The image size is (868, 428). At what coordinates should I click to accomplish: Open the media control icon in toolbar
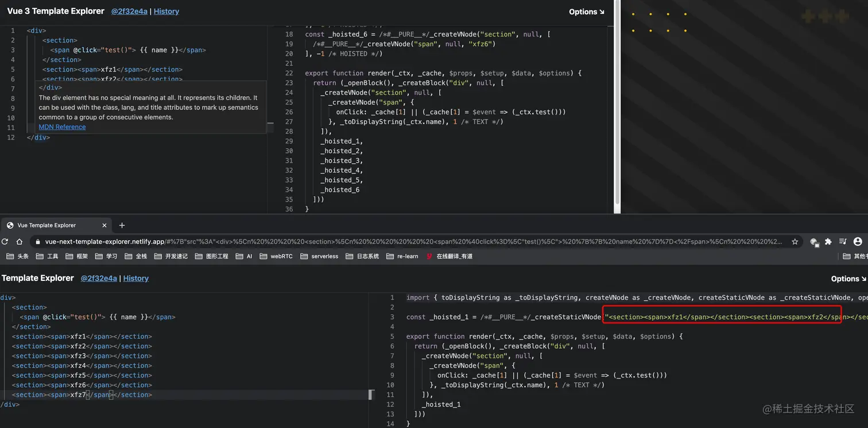pos(843,242)
